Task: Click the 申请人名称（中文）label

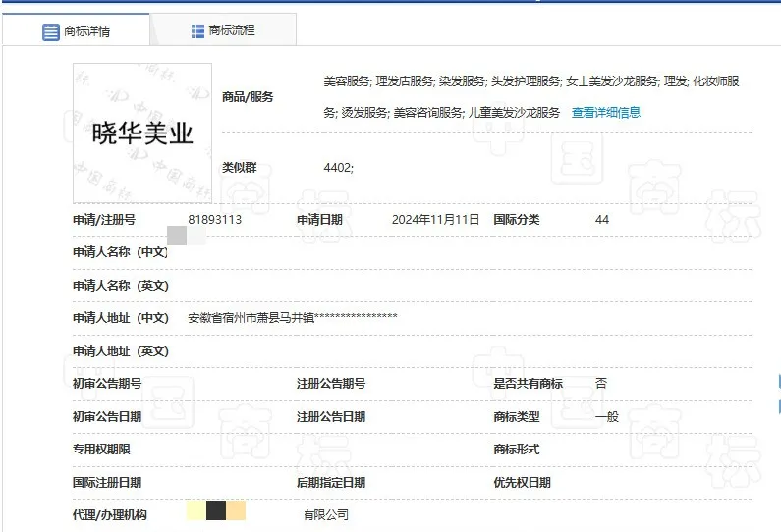Action: click(x=120, y=252)
